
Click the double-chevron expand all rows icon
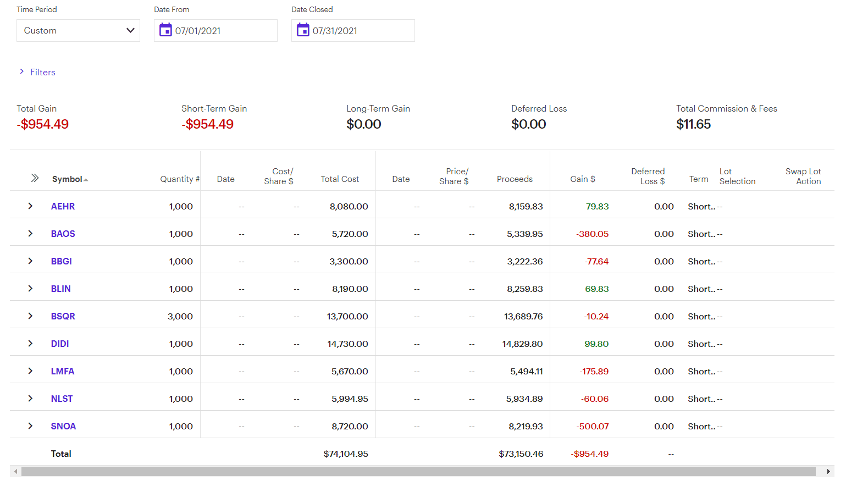[35, 178]
